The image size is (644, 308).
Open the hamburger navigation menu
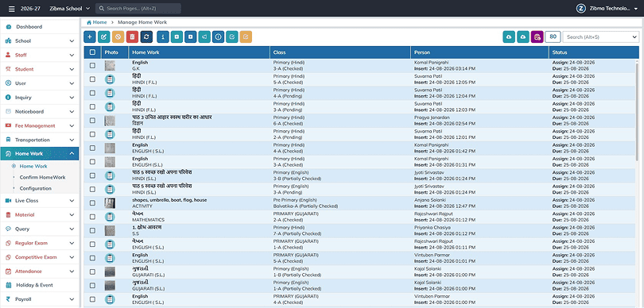[11, 9]
